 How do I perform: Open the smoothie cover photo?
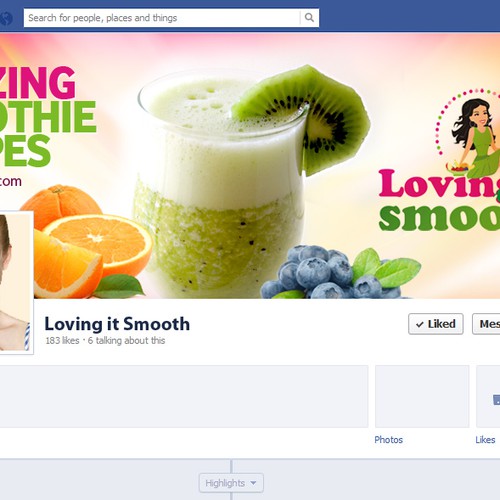[x=250, y=166]
